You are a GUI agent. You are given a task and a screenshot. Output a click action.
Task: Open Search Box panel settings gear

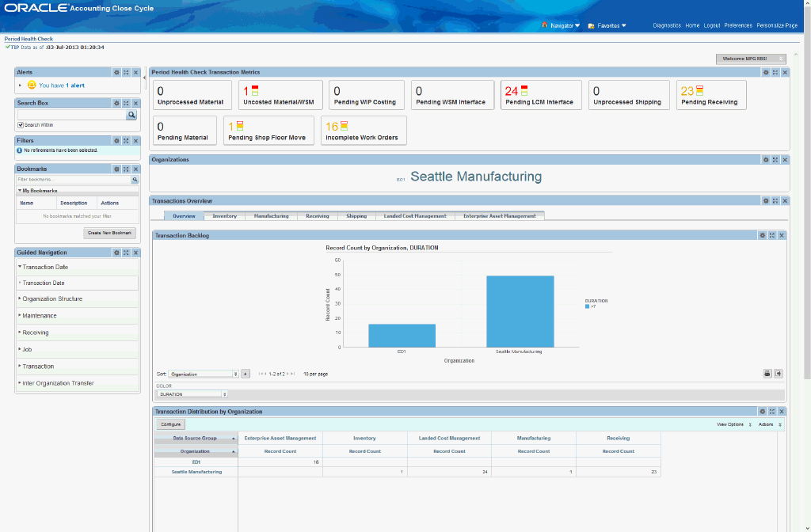pyautogui.click(x=116, y=104)
